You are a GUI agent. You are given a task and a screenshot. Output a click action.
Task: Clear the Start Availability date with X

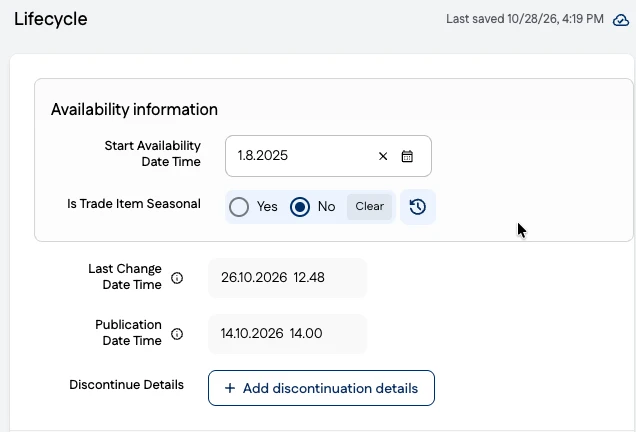click(382, 156)
